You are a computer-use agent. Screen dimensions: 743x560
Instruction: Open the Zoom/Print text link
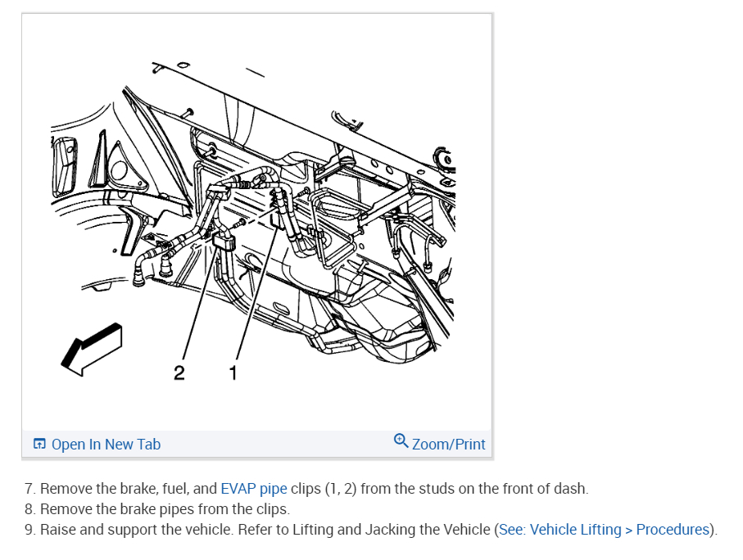click(x=448, y=445)
